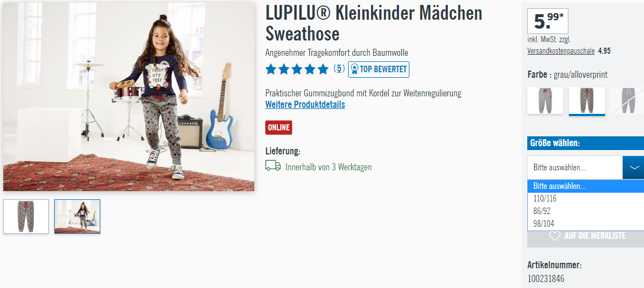Image resolution: width=644 pixels, height=288 pixels.
Task: Select the grau/alloverprint color swatch
Action: point(587,101)
